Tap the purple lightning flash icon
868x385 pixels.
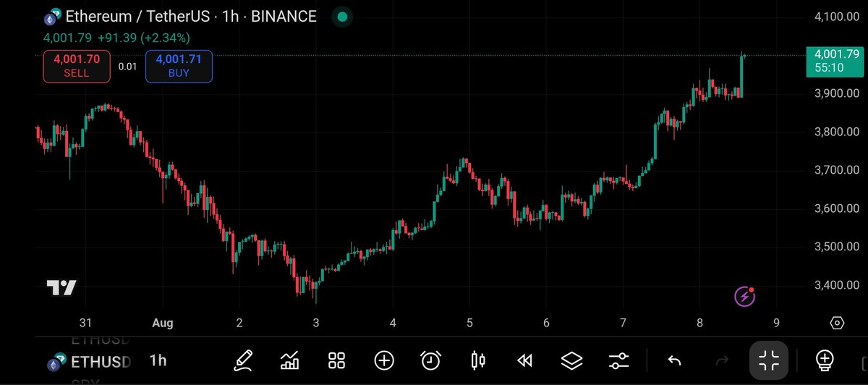[744, 296]
